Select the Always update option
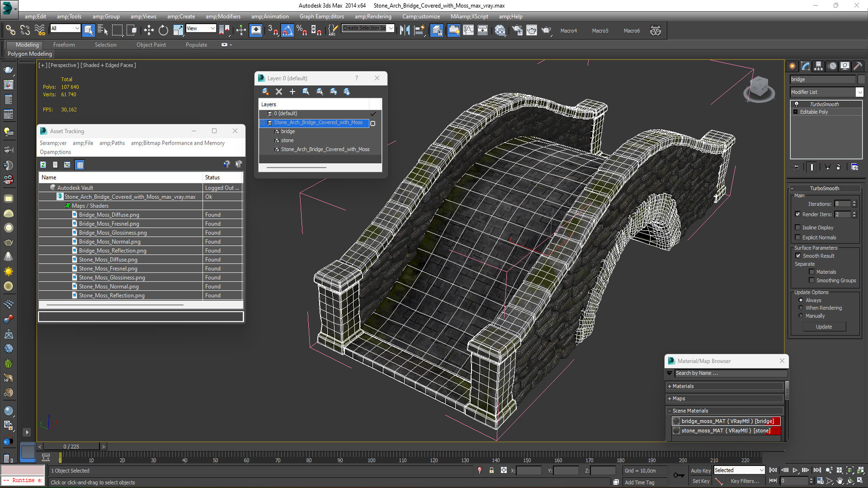 coord(801,300)
